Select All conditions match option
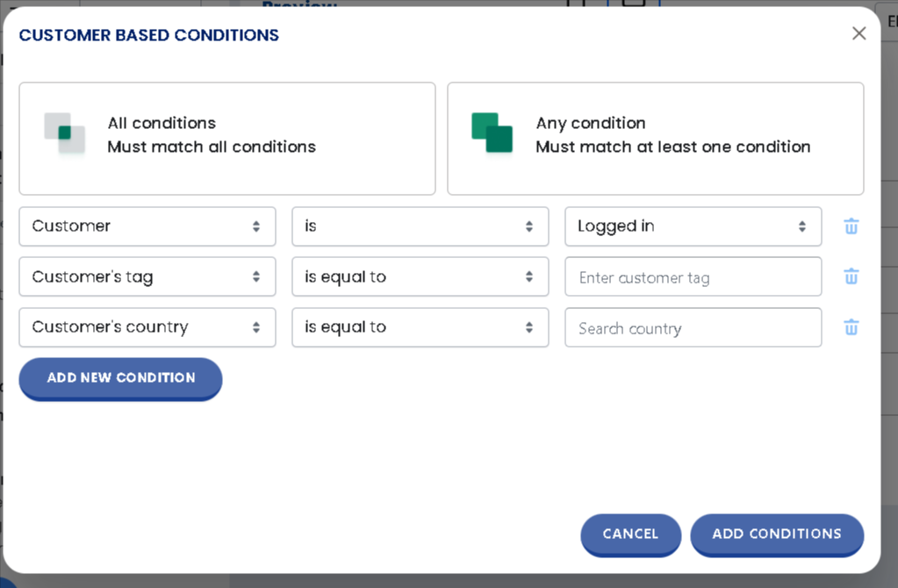This screenshot has width=898, height=588. [x=227, y=138]
